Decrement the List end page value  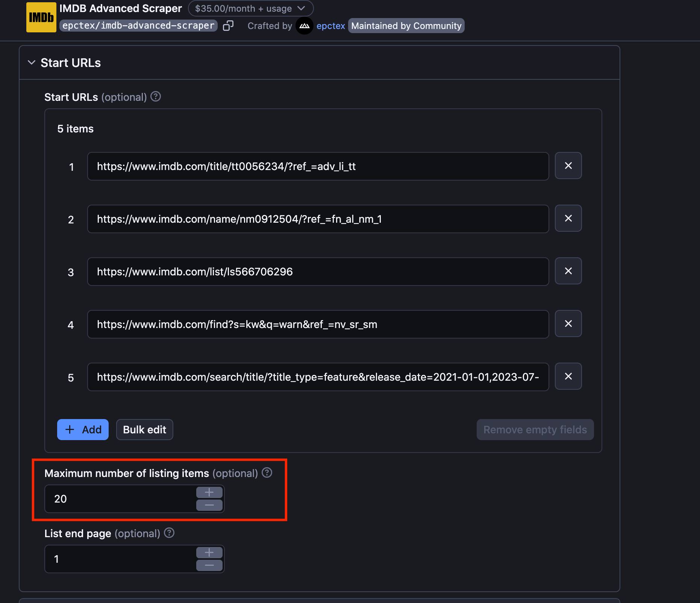(x=209, y=565)
